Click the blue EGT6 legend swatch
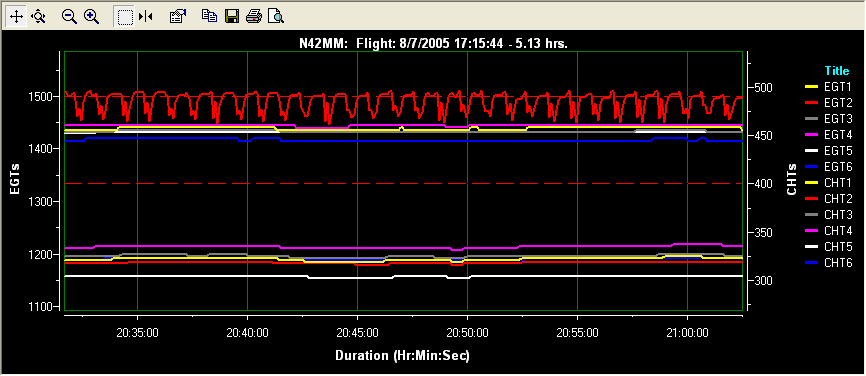866x376 pixels. 811,166
